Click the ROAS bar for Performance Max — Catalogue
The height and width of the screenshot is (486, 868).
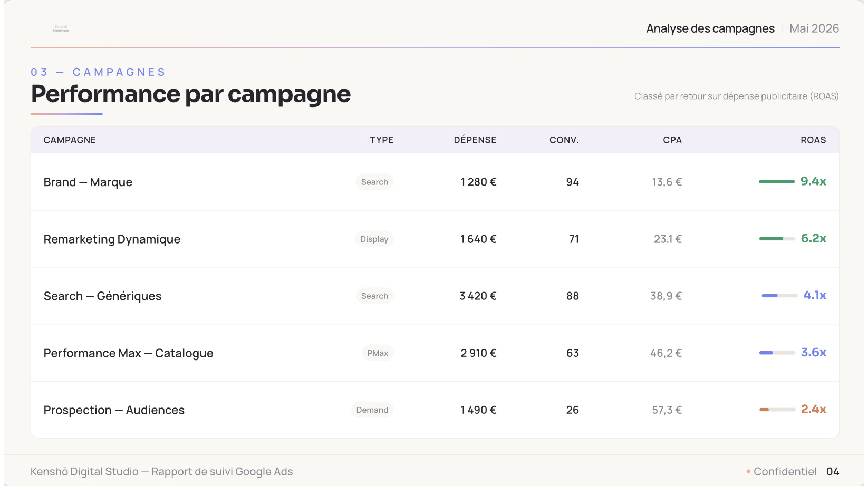(777, 352)
